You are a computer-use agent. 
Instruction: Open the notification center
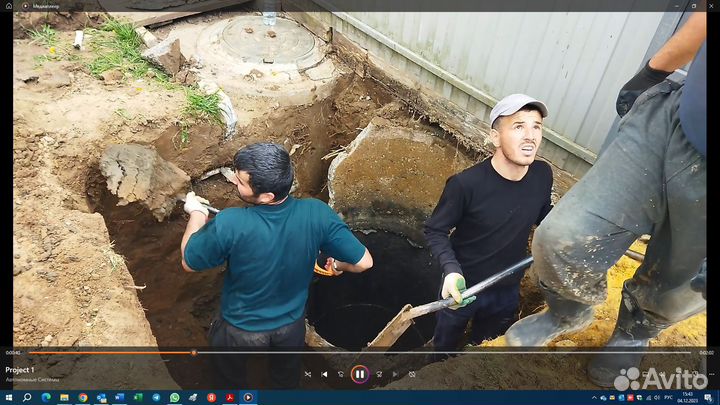coord(708,398)
